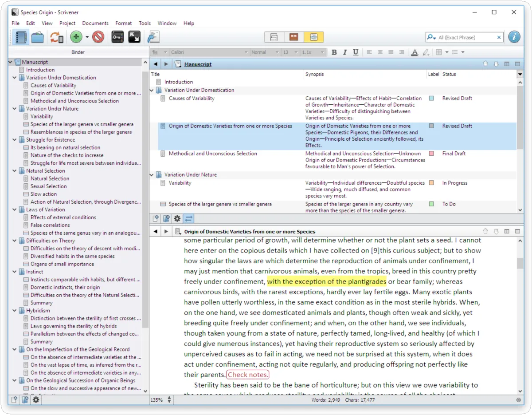Switch to Corkboard view mode
The width and height of the screenshot is (532, 415).
pyautogui.click(x=294, y=37)
